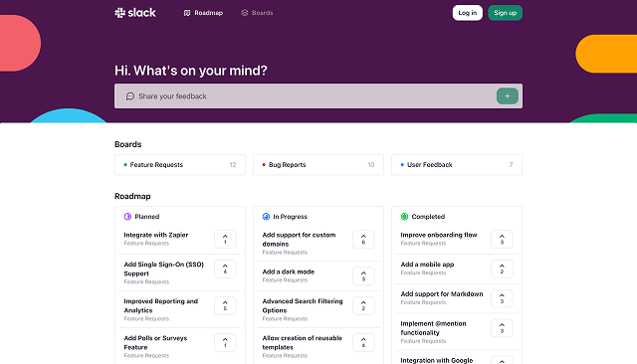Upvote Add Single Sign-On (SSO) Support
Viewport: 637px width, 364px height.
(x=225, y=269)
